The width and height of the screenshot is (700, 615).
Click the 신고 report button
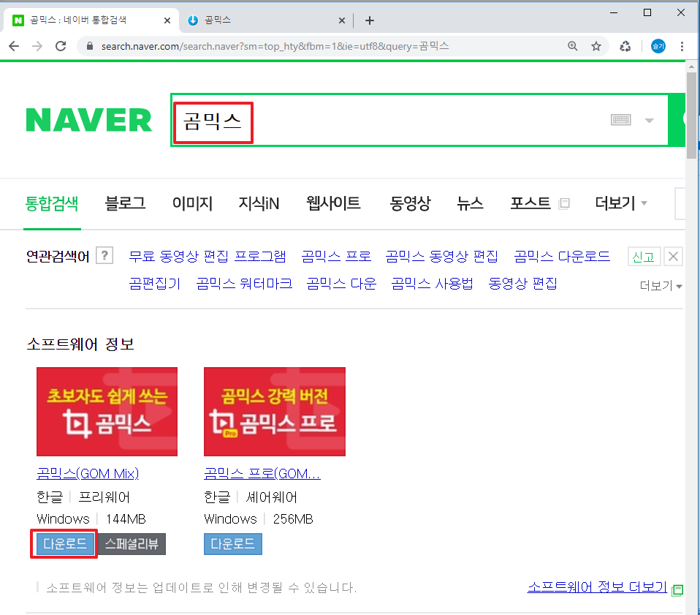(643, 257)
